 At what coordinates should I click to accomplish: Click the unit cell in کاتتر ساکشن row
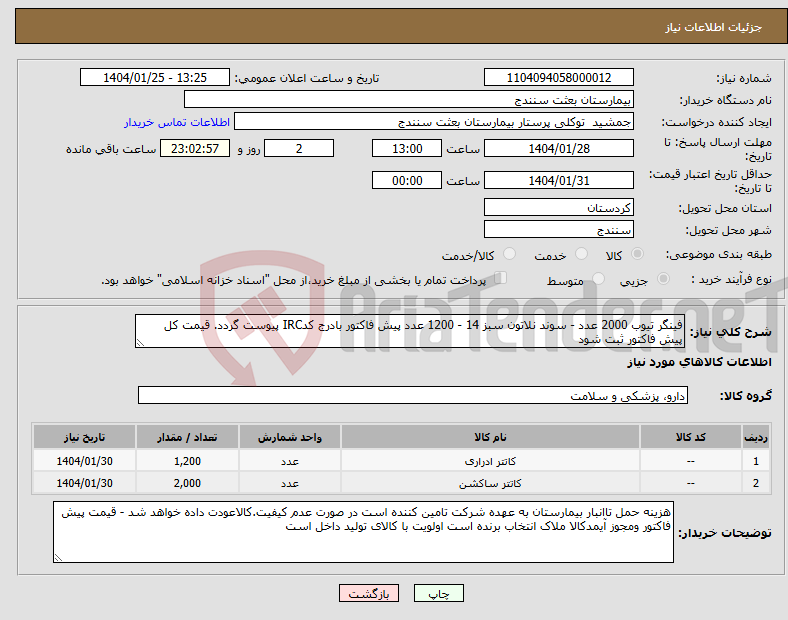(x=290, y=483)
